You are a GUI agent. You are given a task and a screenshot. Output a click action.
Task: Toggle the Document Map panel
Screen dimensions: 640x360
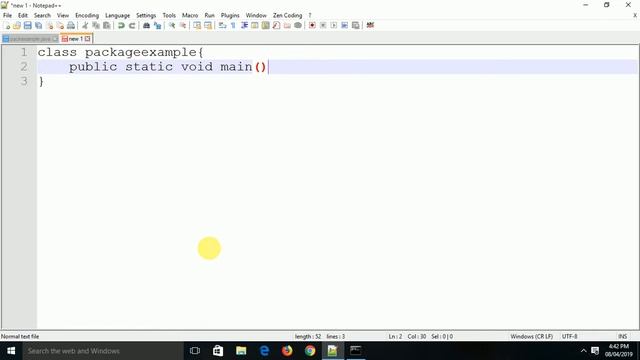pos(265,25)
